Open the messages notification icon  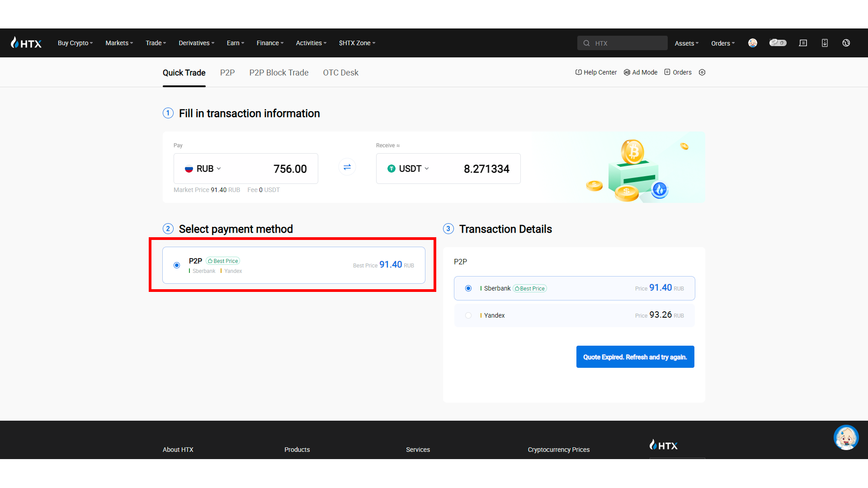point(803,43)
